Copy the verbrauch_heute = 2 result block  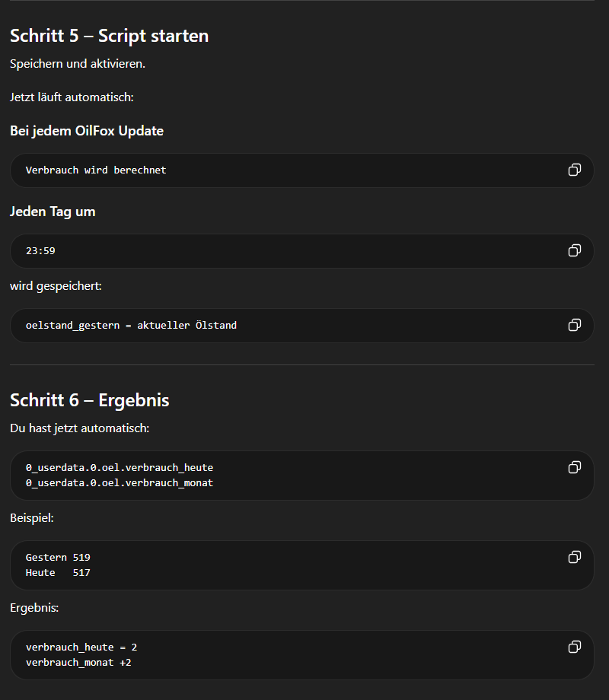(575, 647)
